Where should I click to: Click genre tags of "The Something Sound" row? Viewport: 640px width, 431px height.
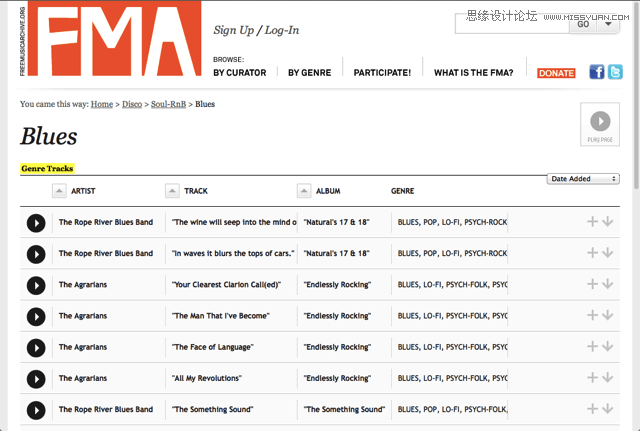pyautogui.click(x=453, y=409)
